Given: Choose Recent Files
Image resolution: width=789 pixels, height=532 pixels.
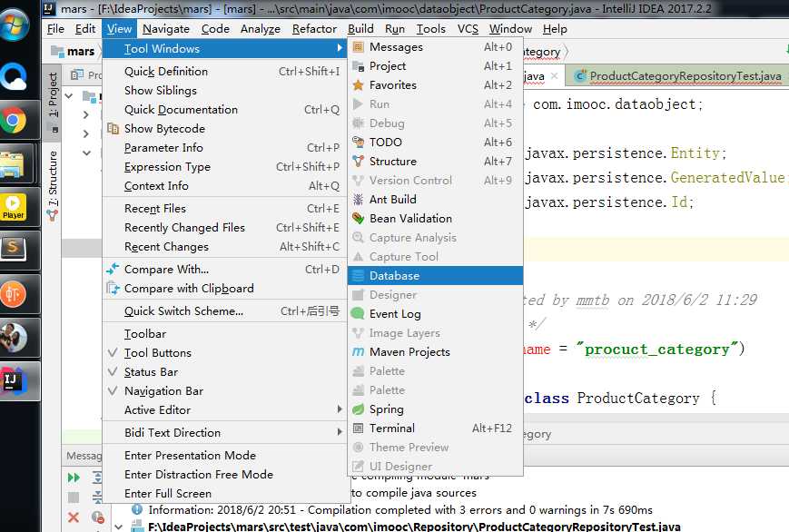Looking at the screenshot, I should pyautogui.click(x=224, y=209).
